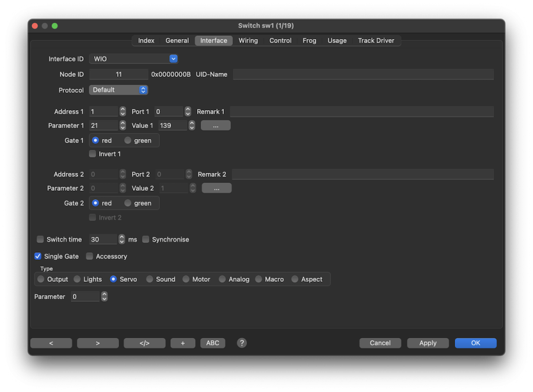Image resolution: width=533 pixels, height=392 pixels.
Task: Click the plus button to add
Action: [182, 343]
